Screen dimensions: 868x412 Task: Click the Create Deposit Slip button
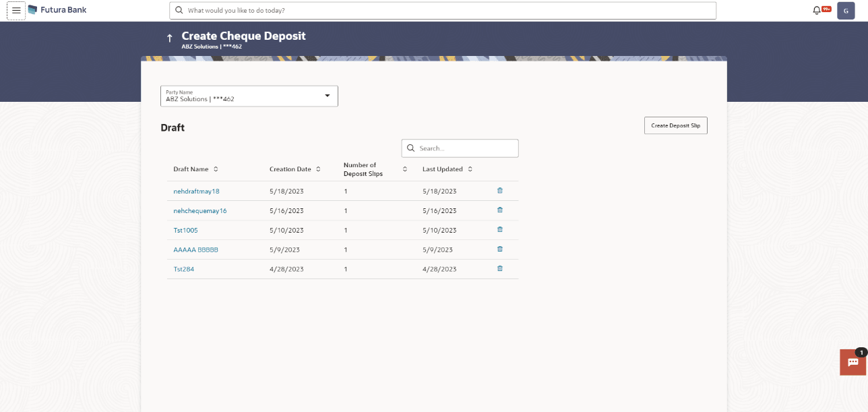click(675, 125)
